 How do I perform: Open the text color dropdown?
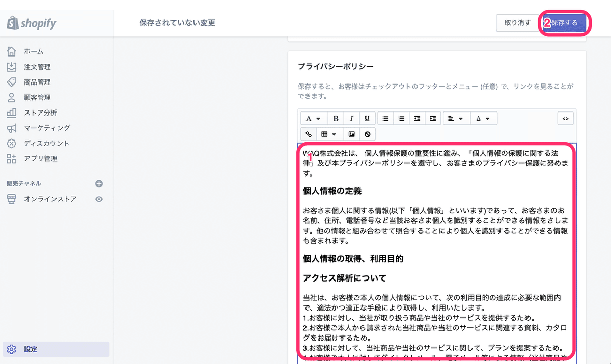point(484,118)
